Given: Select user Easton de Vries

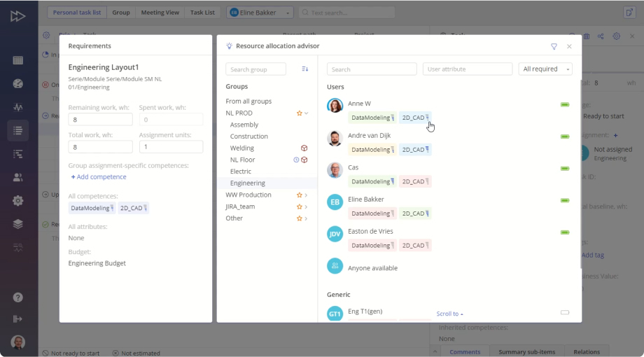Looking at the screenshot, I should (x=370, y=231).
